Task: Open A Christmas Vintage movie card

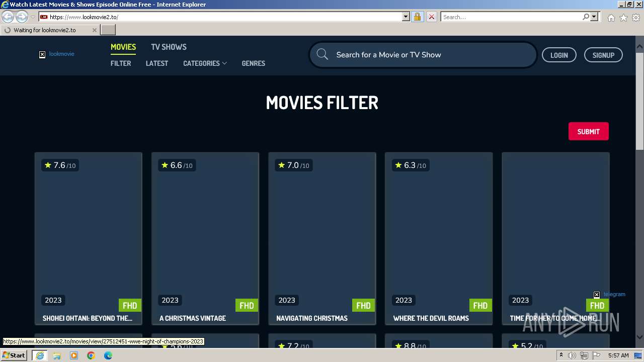Action: click(205, 239)
